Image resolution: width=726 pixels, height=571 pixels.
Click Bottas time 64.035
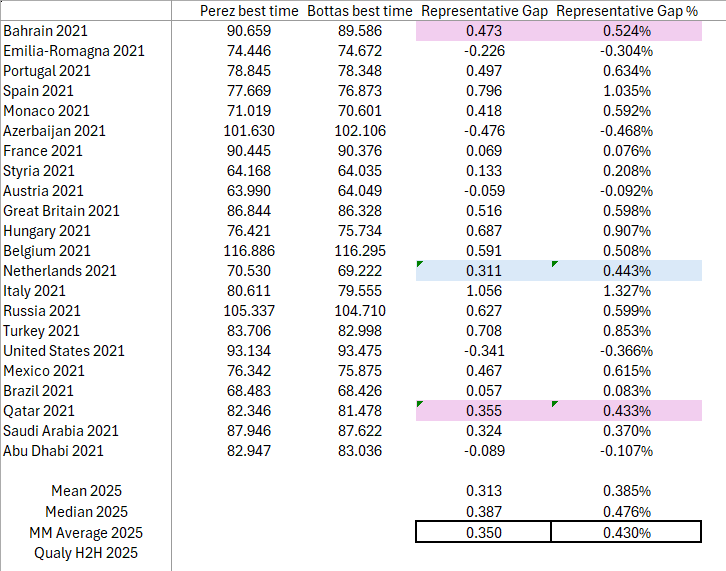[360, 171]
